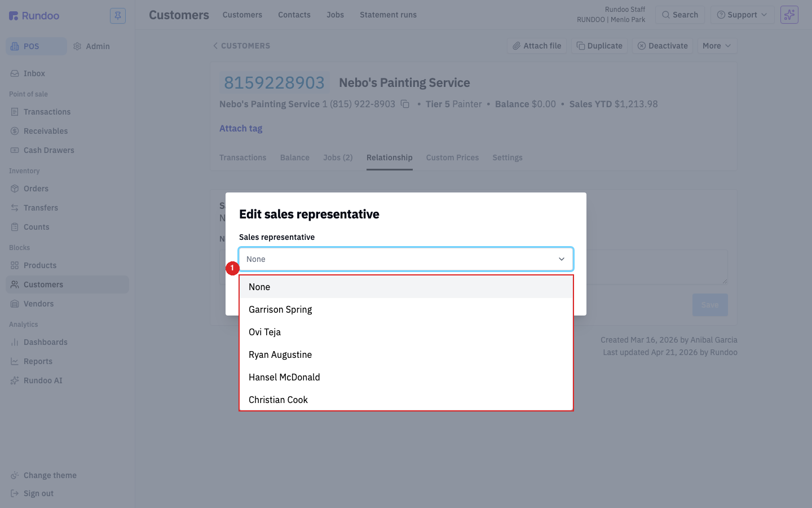Open Statement runs in top navigation
This screenshot has width=812, height=508.
point(388,15)
